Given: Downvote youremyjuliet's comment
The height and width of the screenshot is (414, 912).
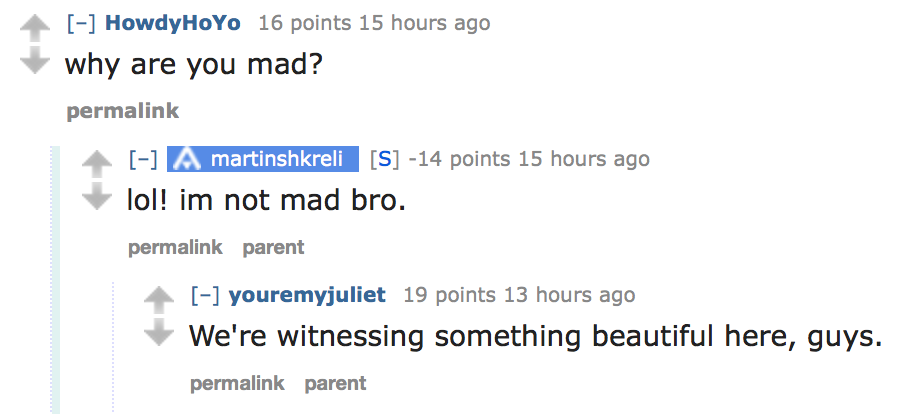Looking at the screenshot, I should pos(159,334).
